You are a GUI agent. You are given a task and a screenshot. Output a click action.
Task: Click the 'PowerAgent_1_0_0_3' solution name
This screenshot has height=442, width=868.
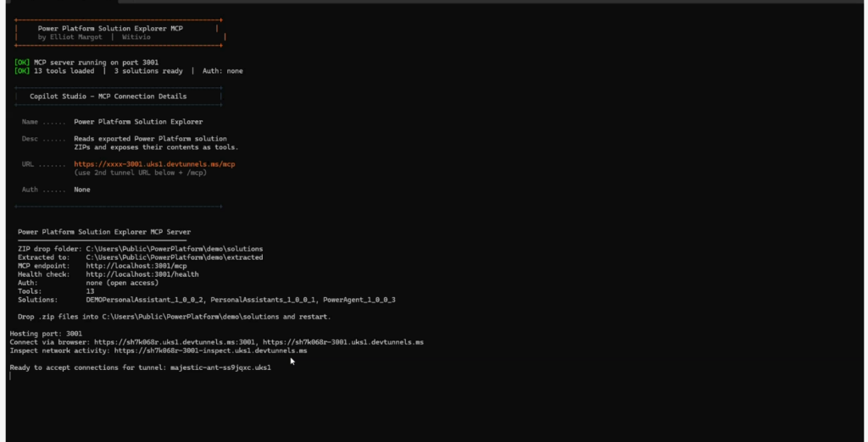[359, 300]
